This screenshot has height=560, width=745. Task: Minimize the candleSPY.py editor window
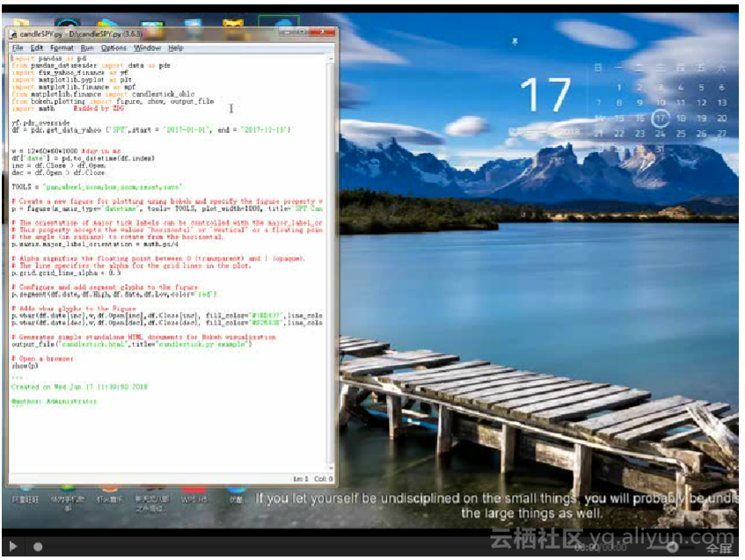[287, 32]
